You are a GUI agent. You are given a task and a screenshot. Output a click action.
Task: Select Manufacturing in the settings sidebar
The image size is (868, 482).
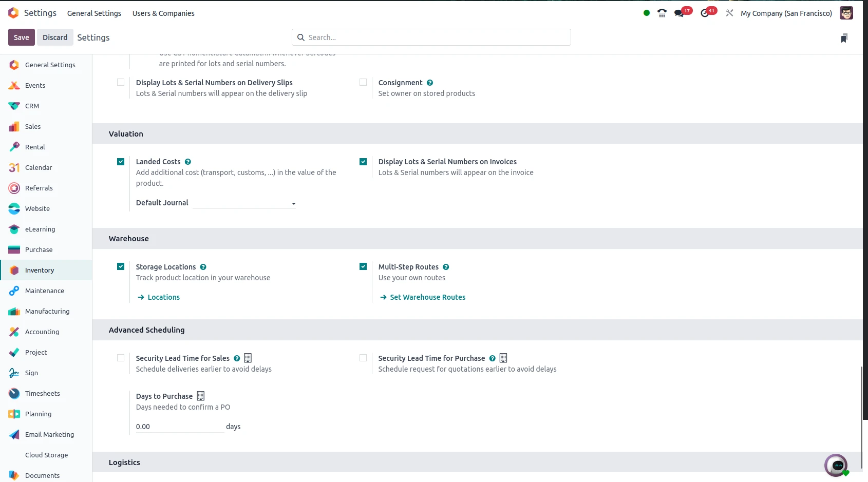[x=47, y=311]
